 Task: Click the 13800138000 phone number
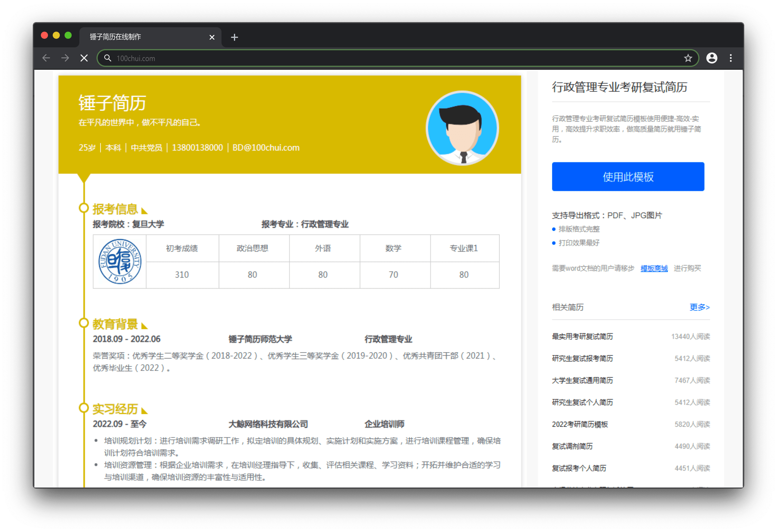click(x=197, y=148)
